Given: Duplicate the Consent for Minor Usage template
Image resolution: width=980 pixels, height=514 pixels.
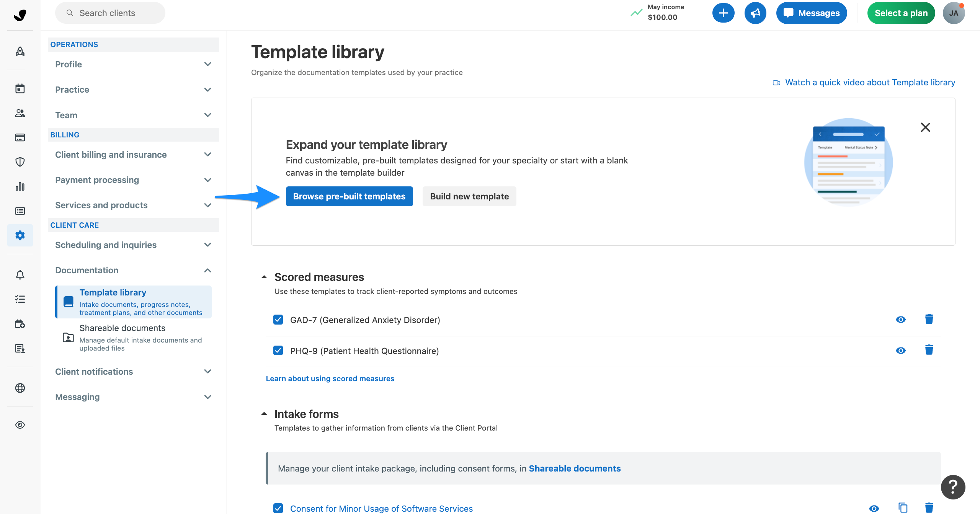Looking at the screenshot, I should 903,507.
